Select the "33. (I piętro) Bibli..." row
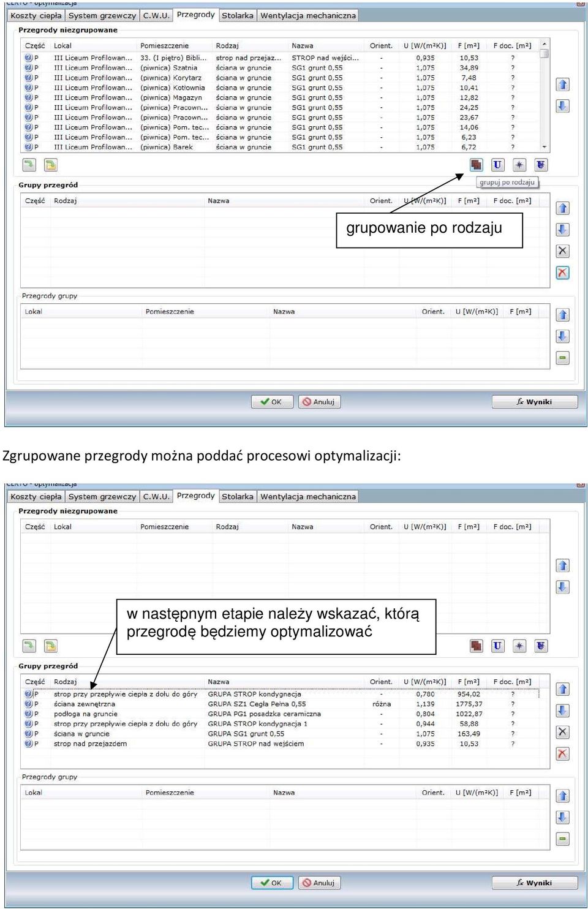This screenshot has width=588, height=909. pos(282,58)
